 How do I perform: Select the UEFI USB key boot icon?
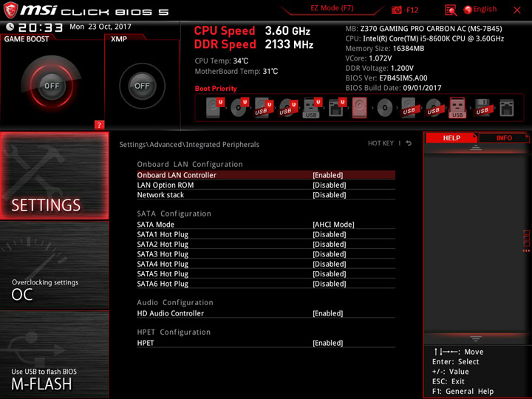(312, 108)
